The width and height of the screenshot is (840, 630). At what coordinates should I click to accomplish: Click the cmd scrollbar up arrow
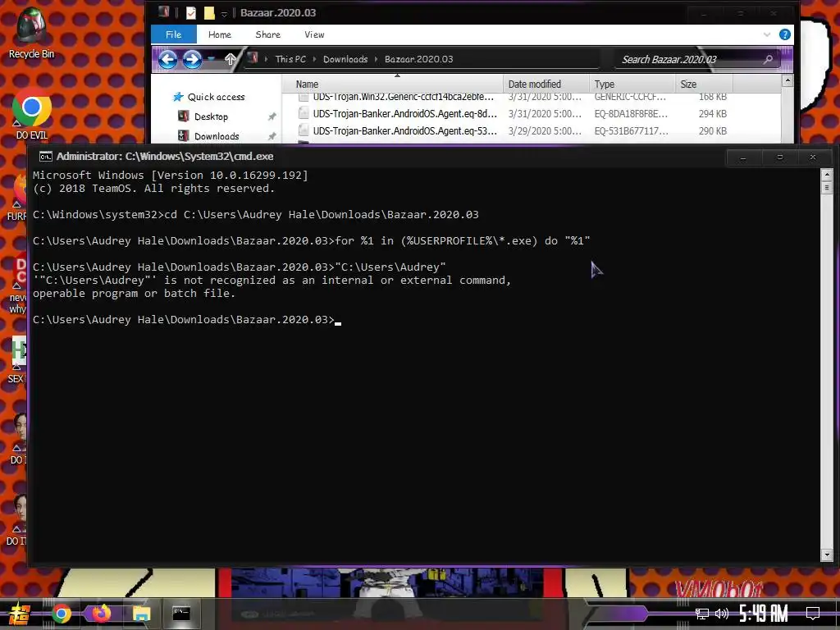[827, 174]
